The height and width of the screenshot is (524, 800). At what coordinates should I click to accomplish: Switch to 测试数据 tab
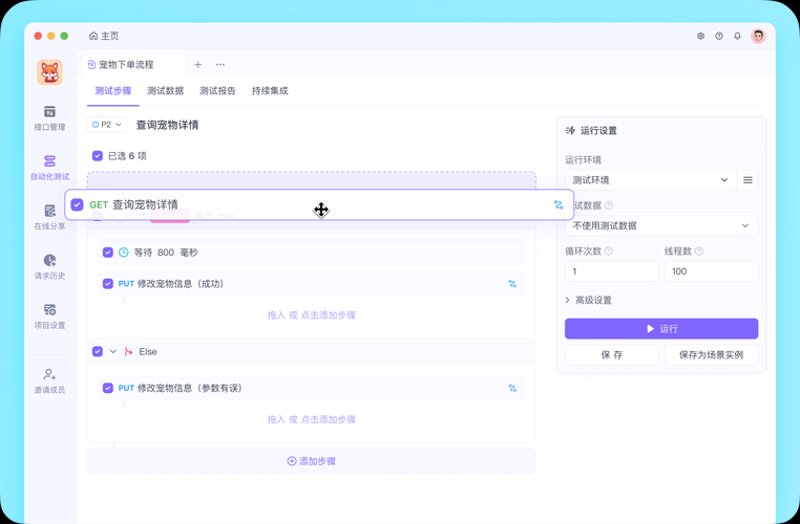pyautogui.click(x=165, y=91)
